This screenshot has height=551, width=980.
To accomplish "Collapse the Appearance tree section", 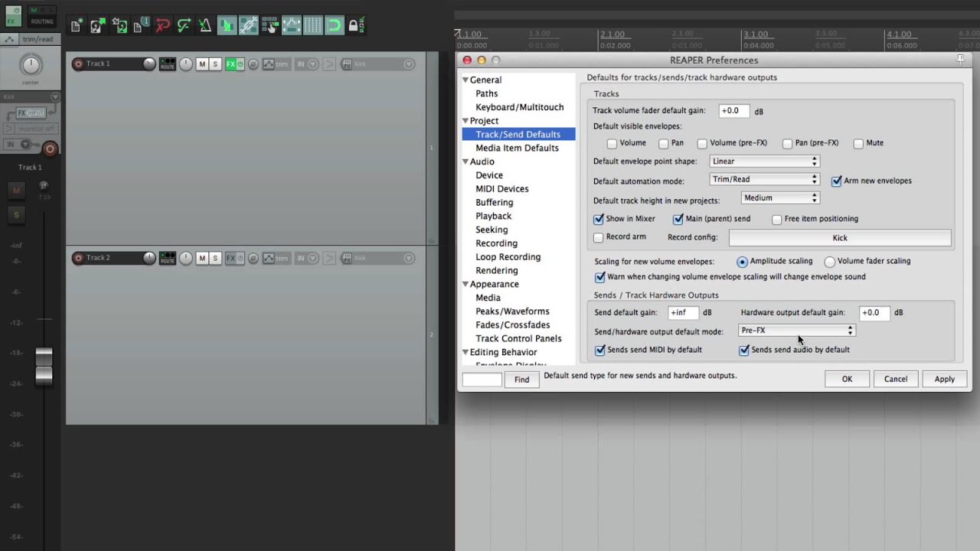I will click(x=465, y=284).
